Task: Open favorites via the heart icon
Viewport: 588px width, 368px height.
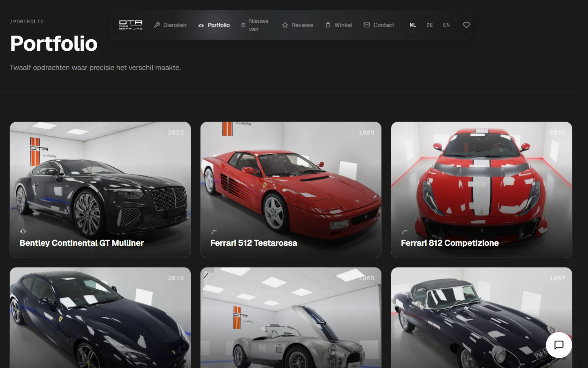Action: 466,25
